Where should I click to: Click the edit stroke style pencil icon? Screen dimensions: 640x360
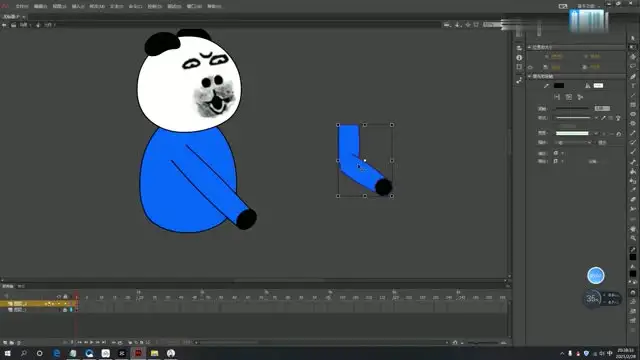(x=603, y=118)
